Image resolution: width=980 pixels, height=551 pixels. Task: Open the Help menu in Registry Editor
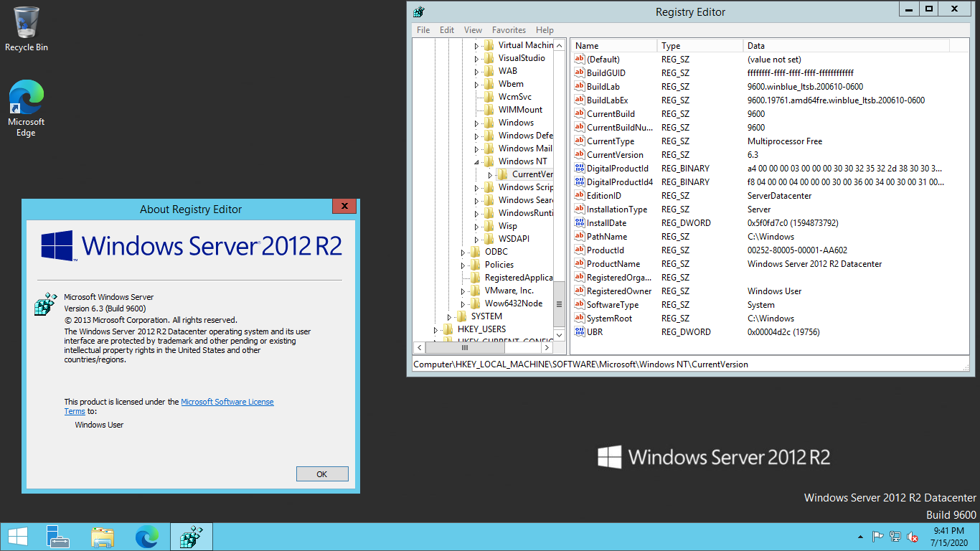545,30
